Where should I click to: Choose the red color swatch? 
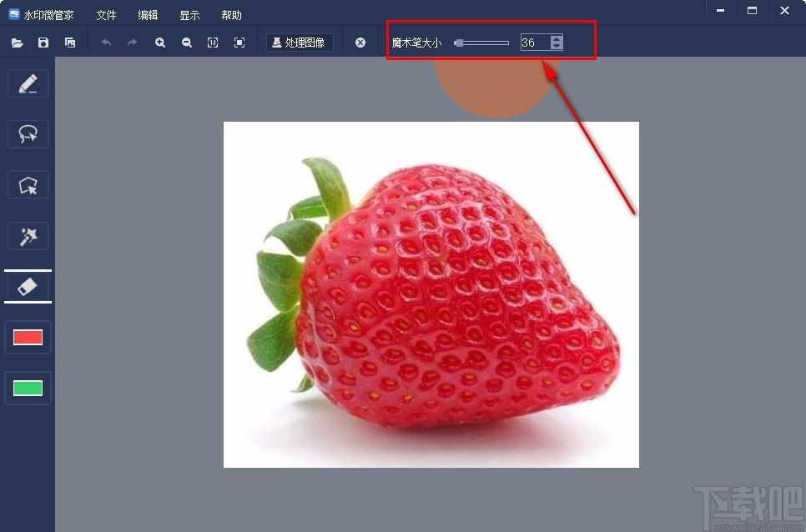pos(28,338)
